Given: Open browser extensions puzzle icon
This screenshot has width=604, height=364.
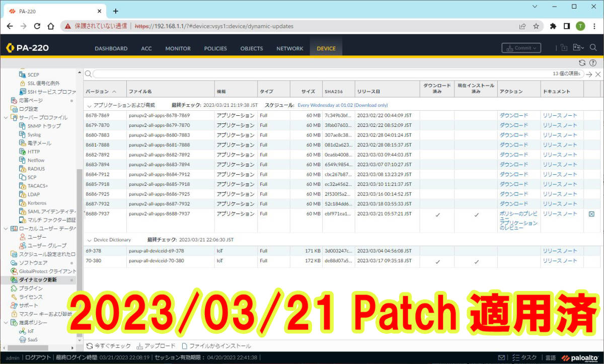Looking at the screenshot, I should coord(553,26).
